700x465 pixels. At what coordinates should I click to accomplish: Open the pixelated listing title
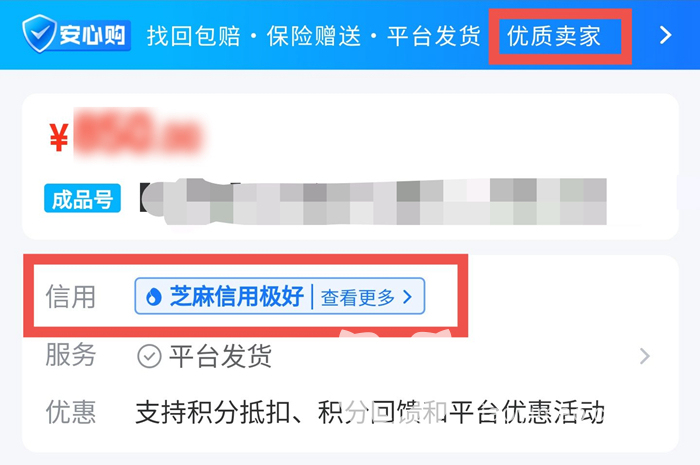click(373, 201)
